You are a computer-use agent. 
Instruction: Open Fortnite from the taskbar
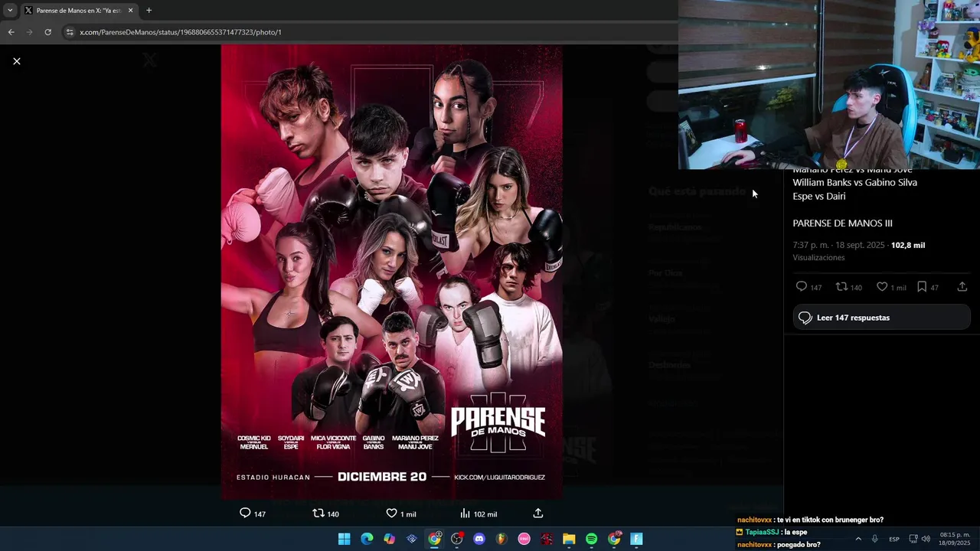coord(636,539)
